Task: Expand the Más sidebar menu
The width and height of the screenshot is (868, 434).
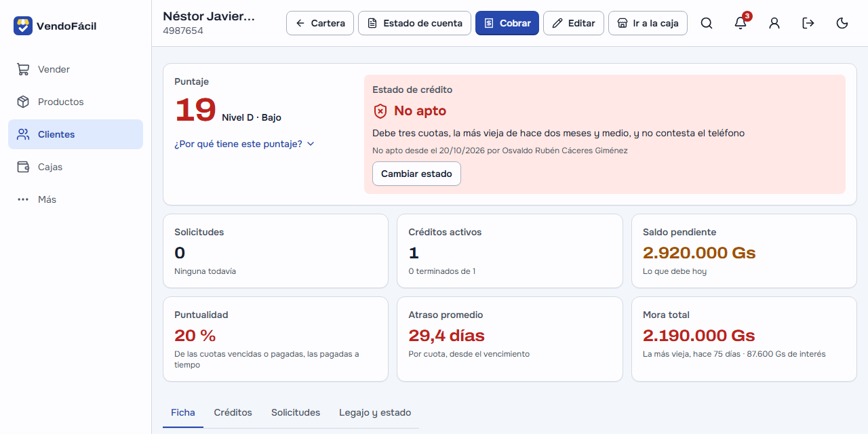Action: [x=75, y=199]
